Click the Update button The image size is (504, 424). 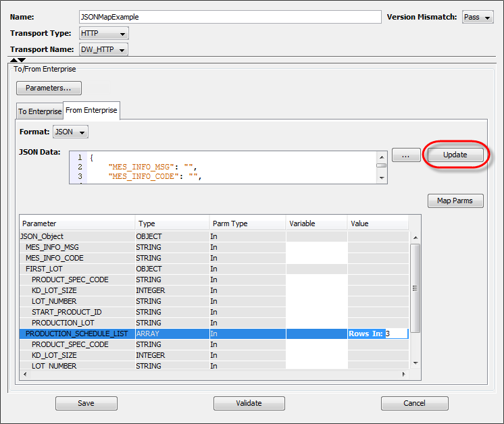(x=455, y=155)
